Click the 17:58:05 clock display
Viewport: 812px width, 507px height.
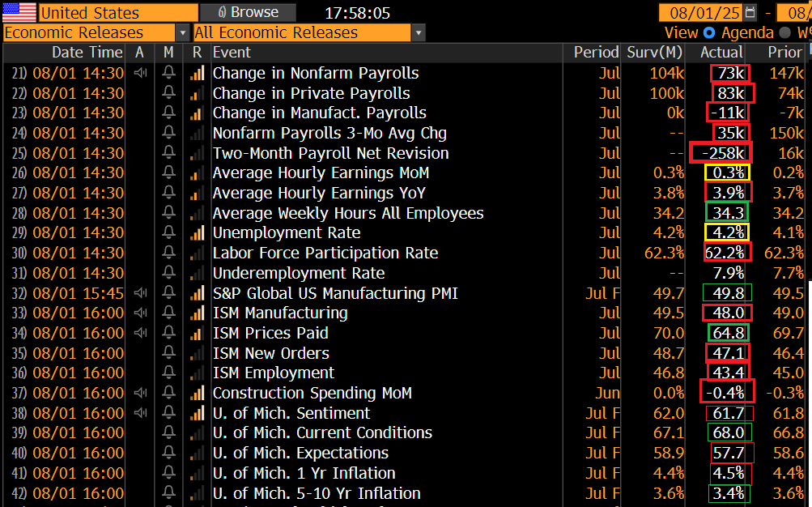click(x=357, y=13)
